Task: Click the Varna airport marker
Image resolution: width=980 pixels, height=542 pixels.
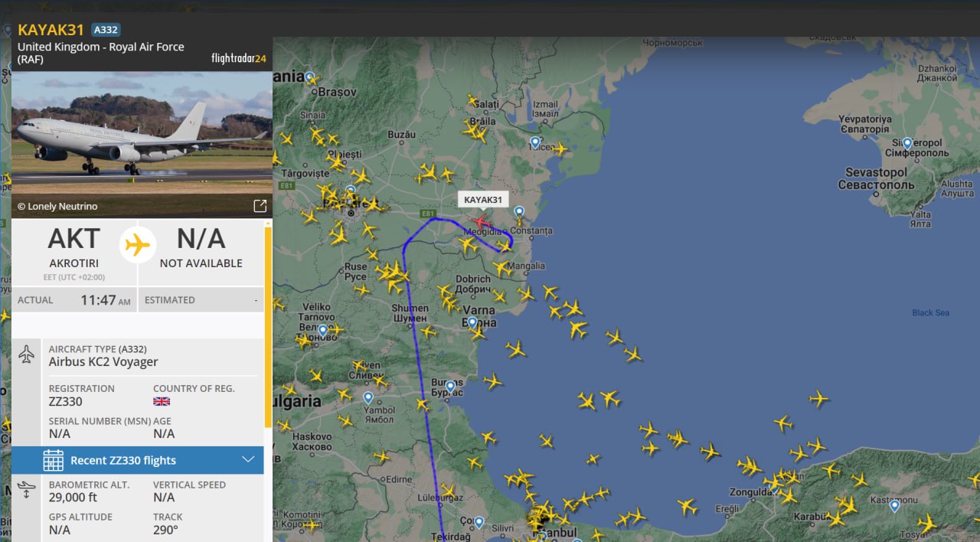Action: click(x=472, y=323)
